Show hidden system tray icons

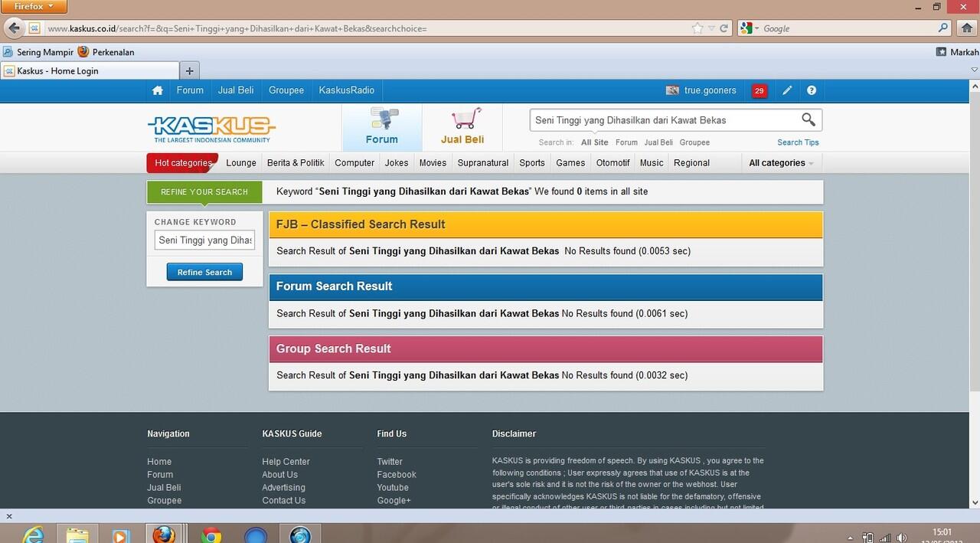pos(851,538)
